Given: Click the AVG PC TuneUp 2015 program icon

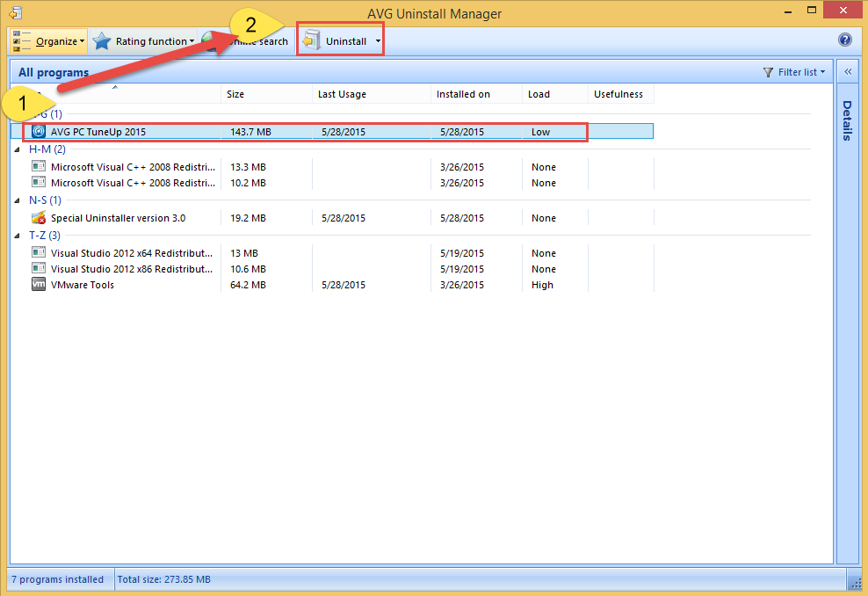Looking at the screenshot, I should point(38,132).
